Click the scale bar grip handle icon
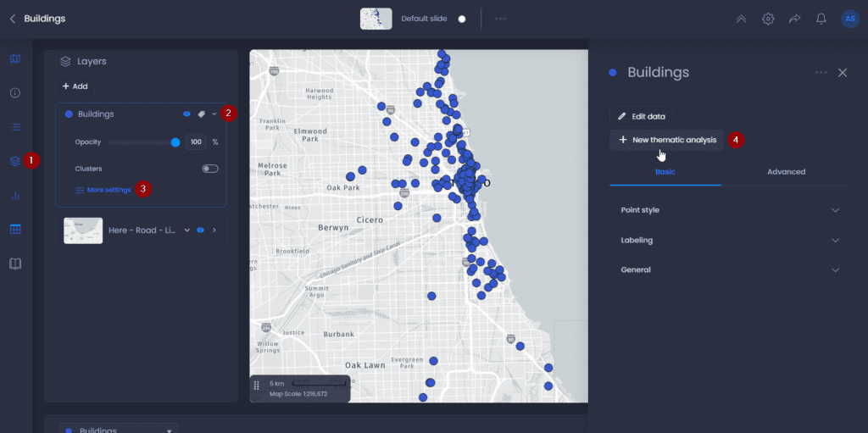This screenshot has height=433, width=868. click(256, 386)
